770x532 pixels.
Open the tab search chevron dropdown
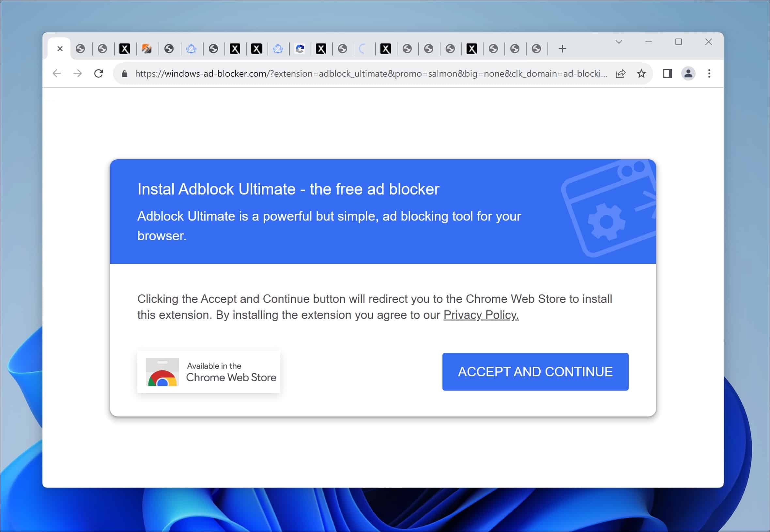(619, 42)
